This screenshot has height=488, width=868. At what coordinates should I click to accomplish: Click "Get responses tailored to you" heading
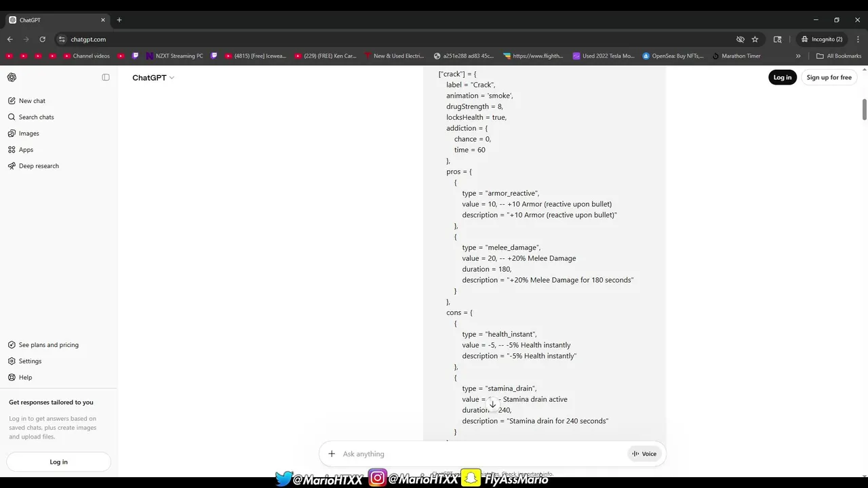[x=51, y=403]
